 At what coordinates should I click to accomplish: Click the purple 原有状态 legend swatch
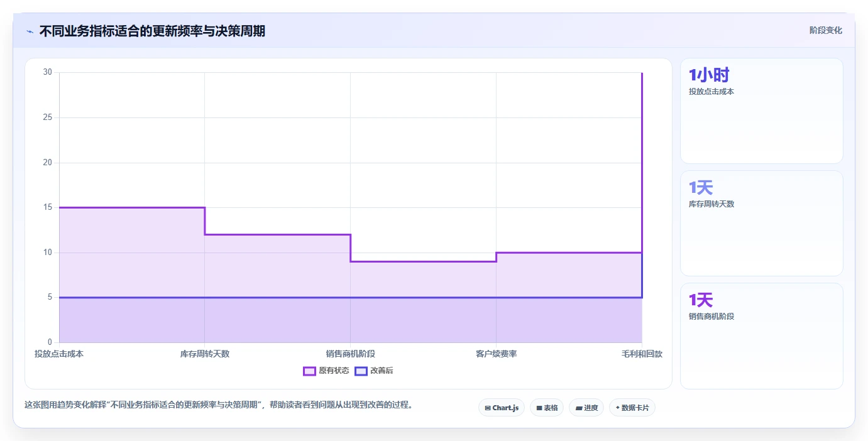point(309,371)
